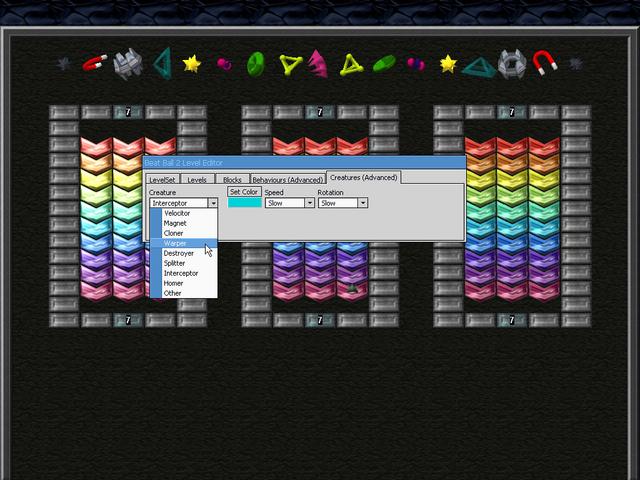Screen dimensions: 640x480
Task: Click the dim spiky star at left end
Action: tap(64, 64)
